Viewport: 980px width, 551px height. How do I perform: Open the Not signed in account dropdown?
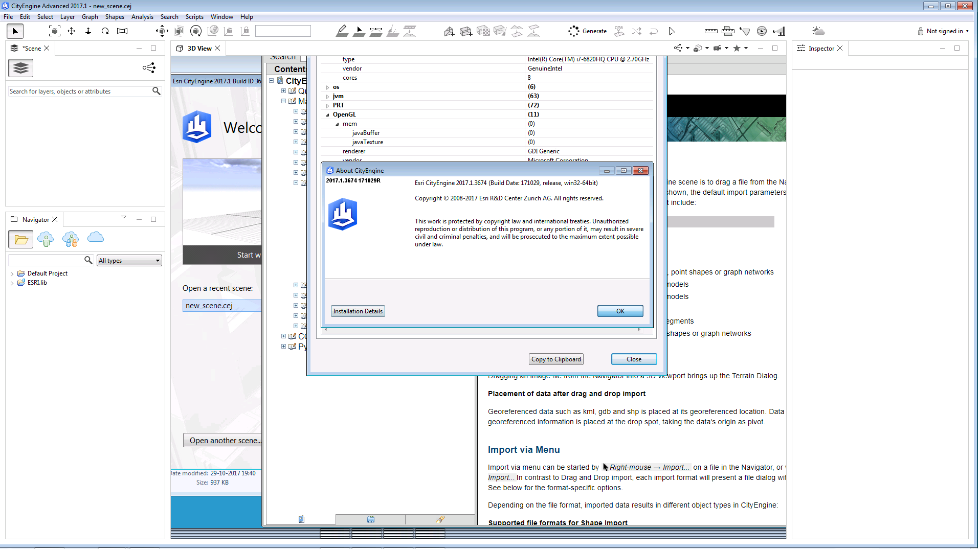click(x=943, y=31)
